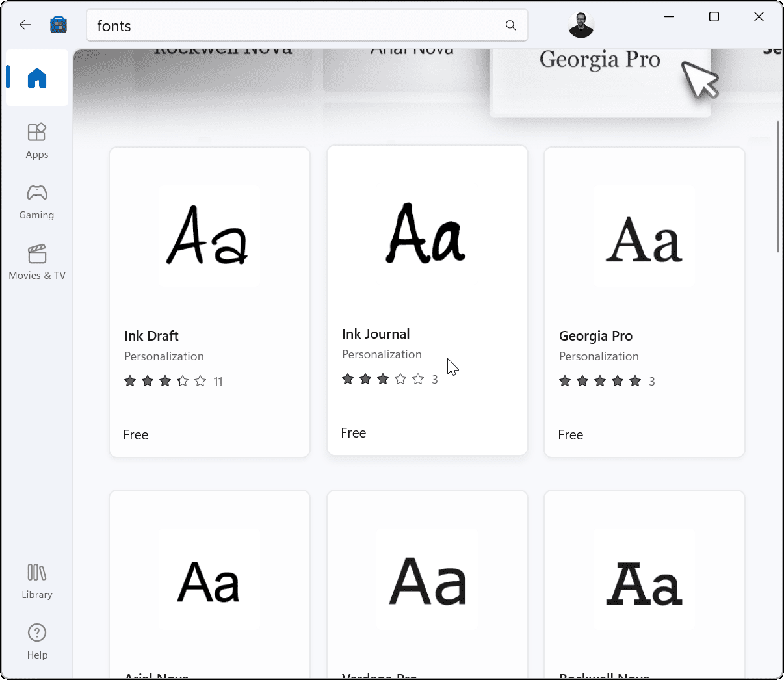Click the Free label on Georgia Pro
The height and width of the screenshot is (680, 784).
click(570, 434)
